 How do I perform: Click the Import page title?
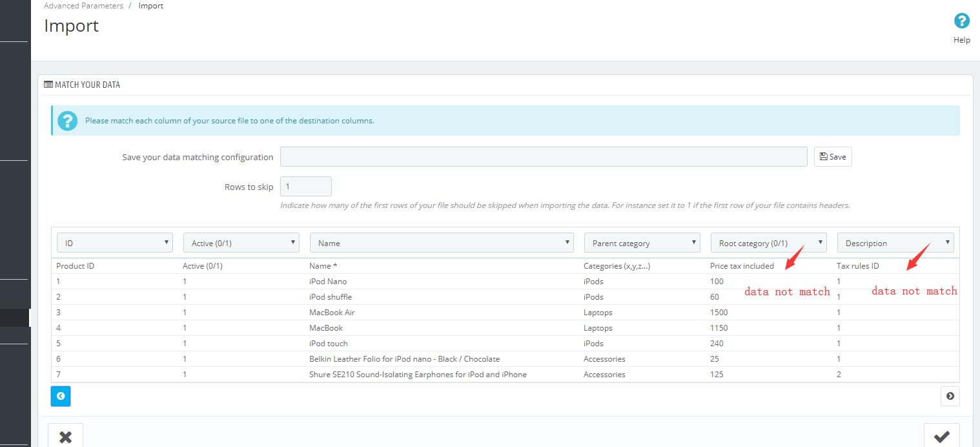pyautogui.click(x=72, y=26)
